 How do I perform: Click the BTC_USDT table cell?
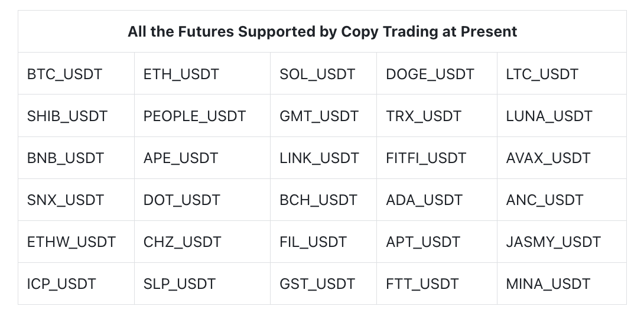(x=64, y=74)
